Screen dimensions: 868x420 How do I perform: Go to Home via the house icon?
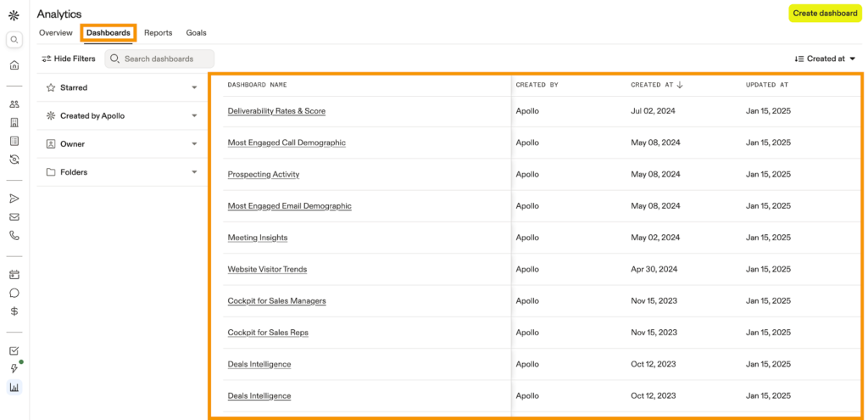pos(14,65)
